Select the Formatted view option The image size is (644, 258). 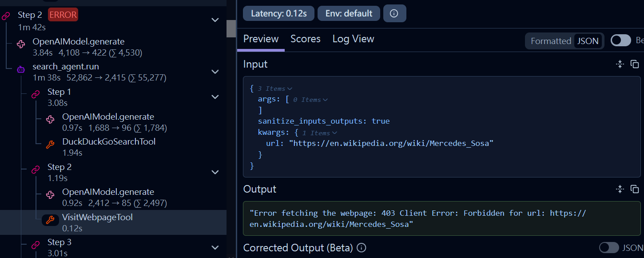(551, 41)
